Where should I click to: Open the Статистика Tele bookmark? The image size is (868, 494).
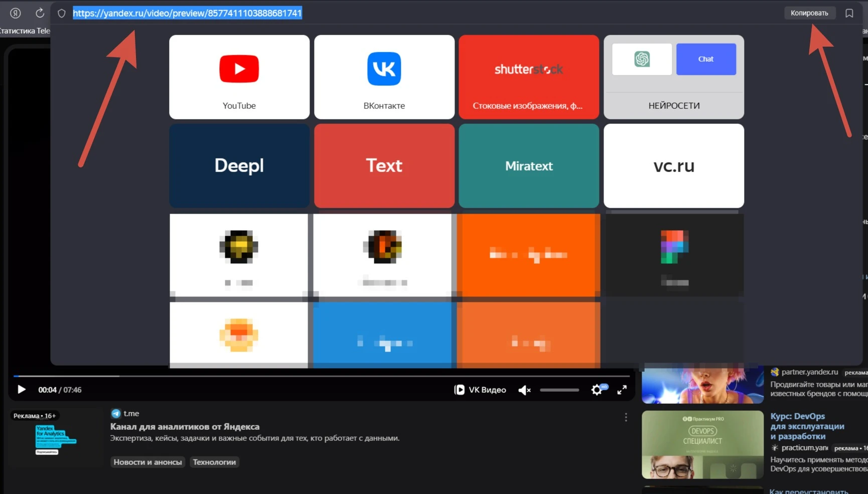pyautogui.click(x=25, y=31)
